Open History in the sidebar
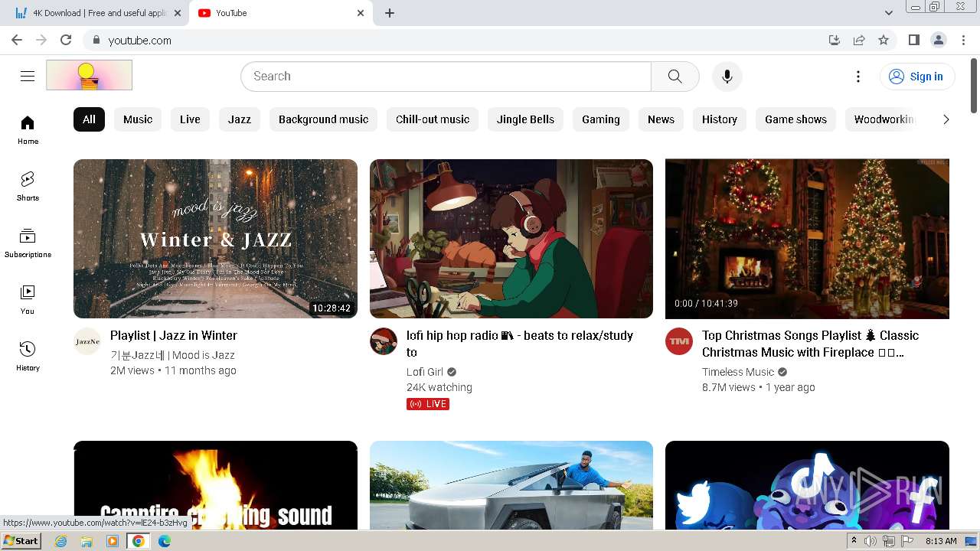The height and width of the screenshot is (551, 980). click(x=28, y=357)
